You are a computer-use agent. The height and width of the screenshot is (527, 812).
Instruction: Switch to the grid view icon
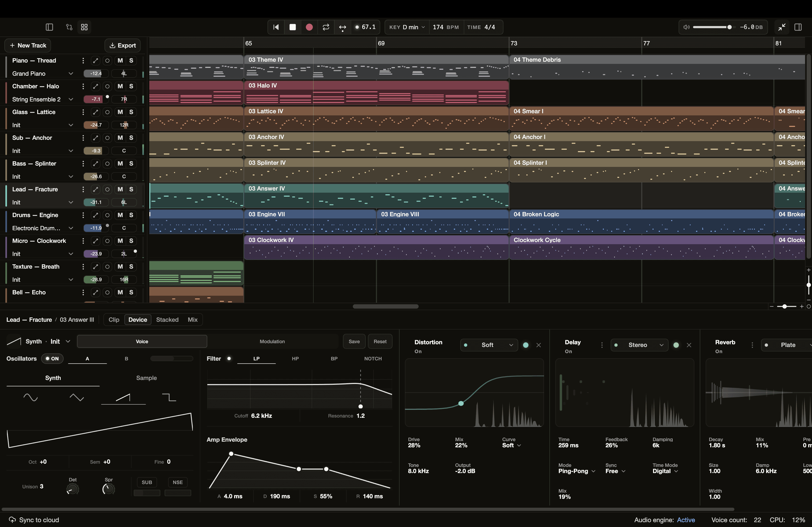click(x=84, y=27)
